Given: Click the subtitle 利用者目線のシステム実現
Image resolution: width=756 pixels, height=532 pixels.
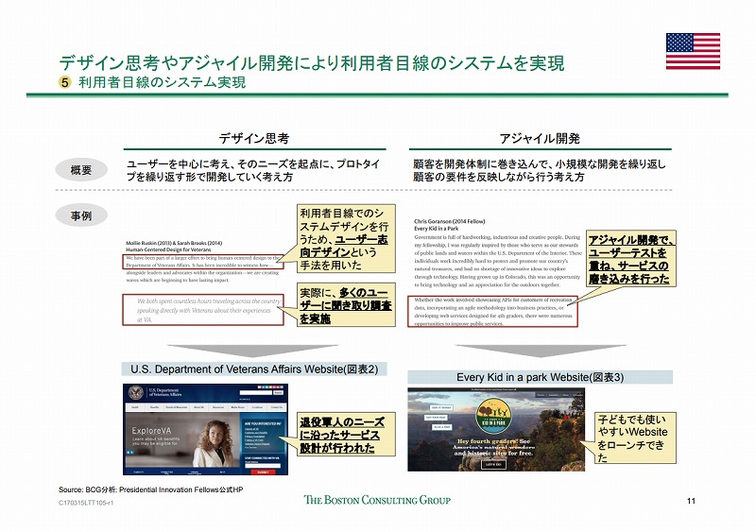Looking at the screenshot, I should (x=162, y=82).
